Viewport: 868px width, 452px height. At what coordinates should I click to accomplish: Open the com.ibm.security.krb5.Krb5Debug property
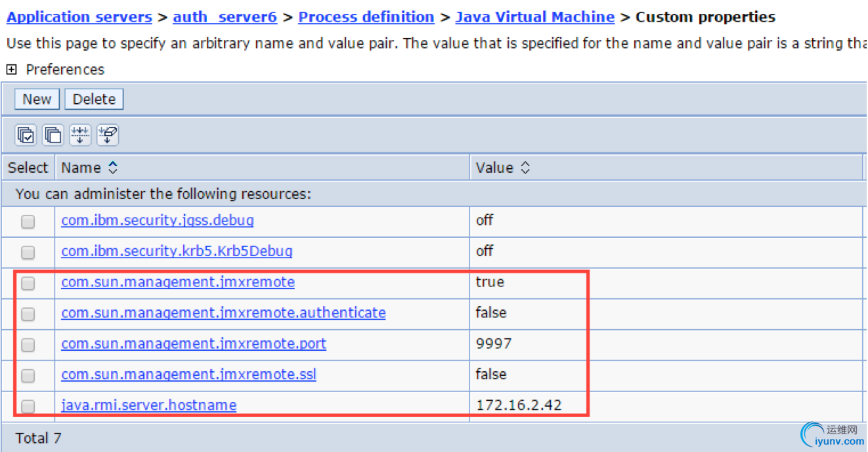(177, 251)
